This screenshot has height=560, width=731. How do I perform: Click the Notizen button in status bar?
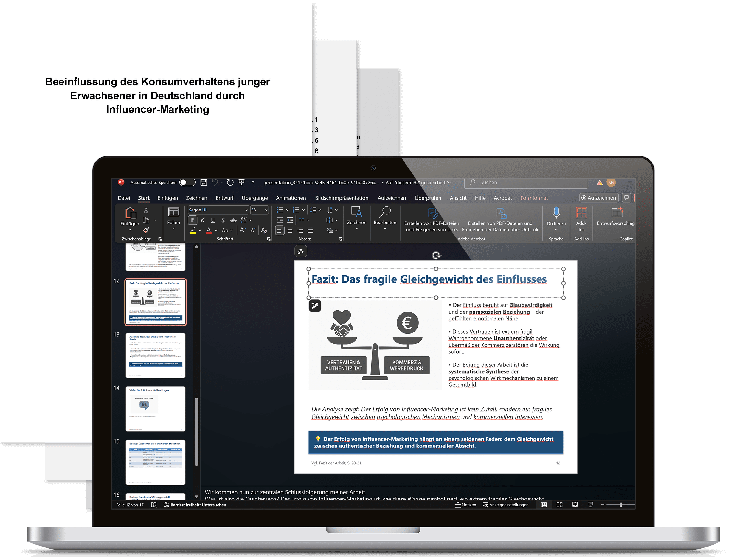[x=465, y=505]
